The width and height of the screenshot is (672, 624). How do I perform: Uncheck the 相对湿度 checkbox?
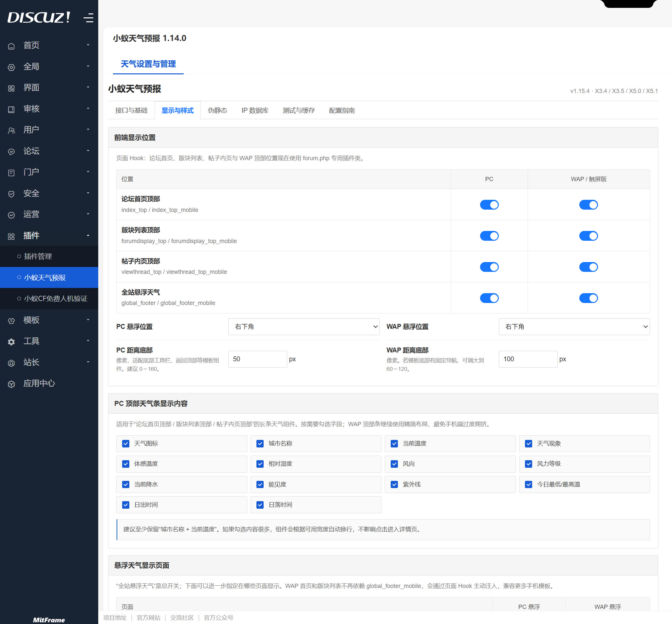[x=260, y=463]
